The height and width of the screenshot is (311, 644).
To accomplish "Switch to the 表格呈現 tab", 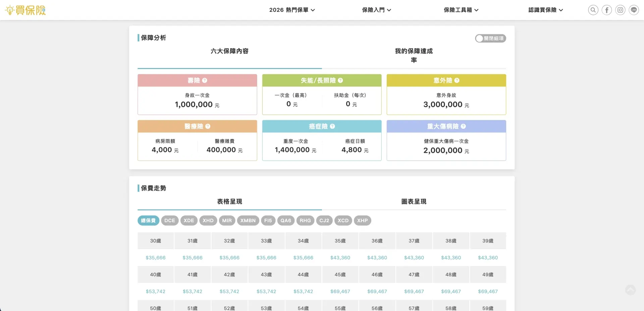I will click(229, 201).
